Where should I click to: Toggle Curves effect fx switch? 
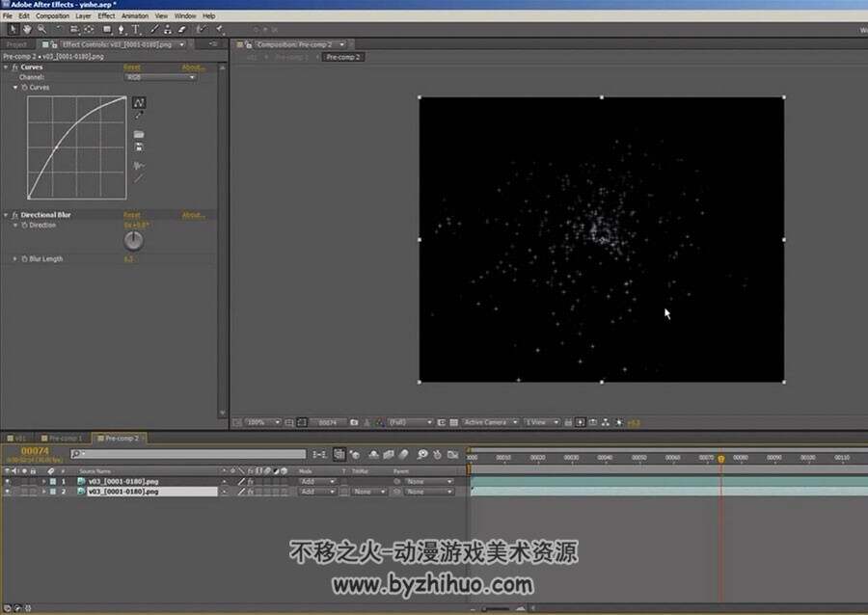14,67
